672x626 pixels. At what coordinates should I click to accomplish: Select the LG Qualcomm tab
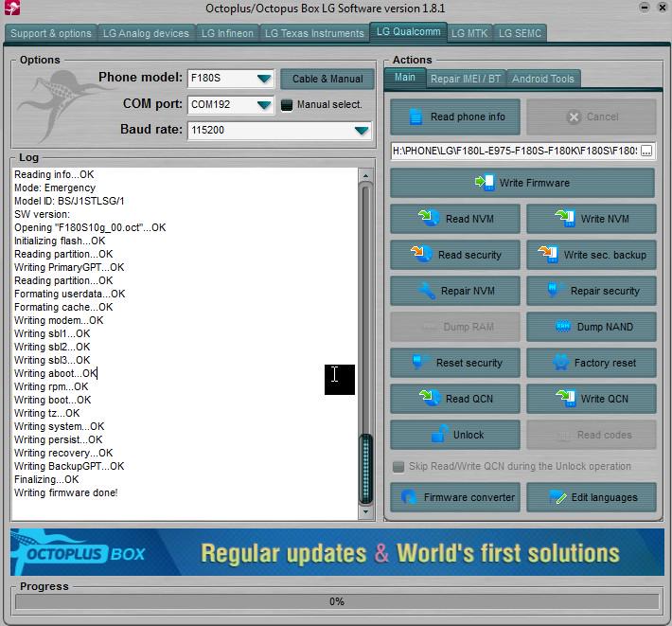409,32
